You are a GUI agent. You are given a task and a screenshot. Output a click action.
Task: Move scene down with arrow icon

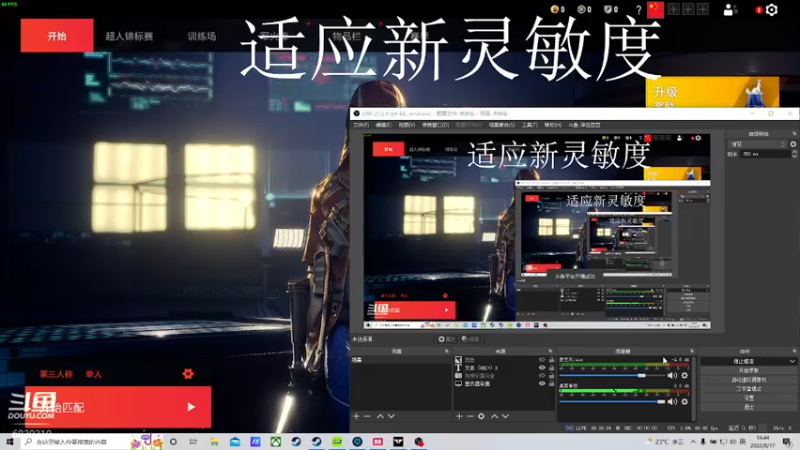pyautogui.click(x=391, y=416)
